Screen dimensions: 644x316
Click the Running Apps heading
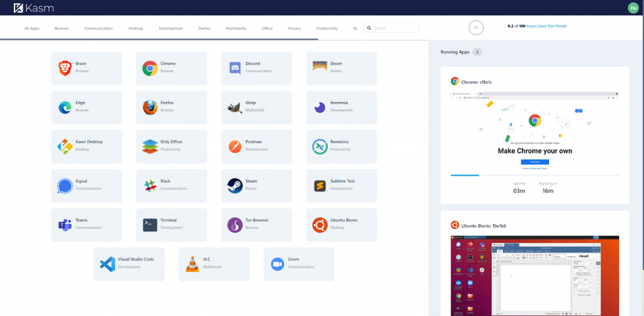(455, 52)
